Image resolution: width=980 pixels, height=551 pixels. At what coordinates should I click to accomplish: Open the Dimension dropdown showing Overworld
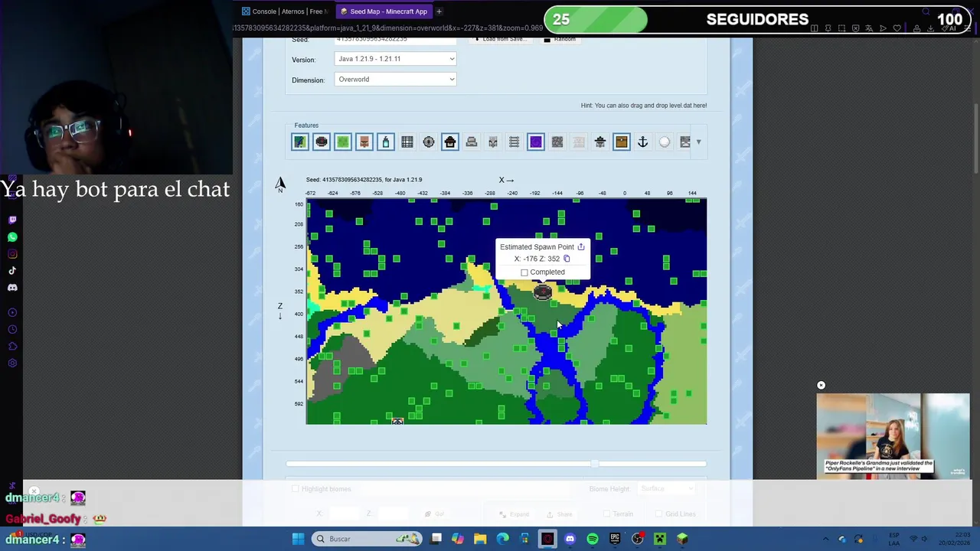(395, 80)
